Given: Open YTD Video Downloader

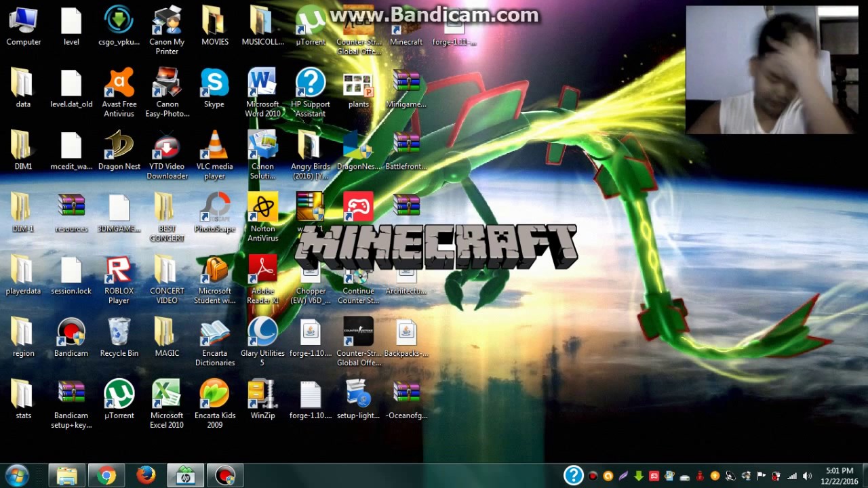Looking at the screenshot, I should click(x=167, y=155).
